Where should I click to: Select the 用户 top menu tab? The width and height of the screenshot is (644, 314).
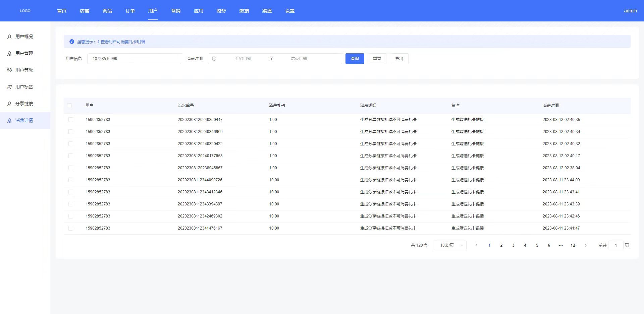[153, 11]
